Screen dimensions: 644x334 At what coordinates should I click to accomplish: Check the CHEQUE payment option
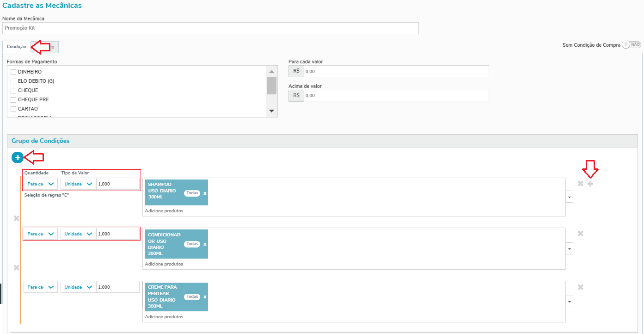(13, 91)
